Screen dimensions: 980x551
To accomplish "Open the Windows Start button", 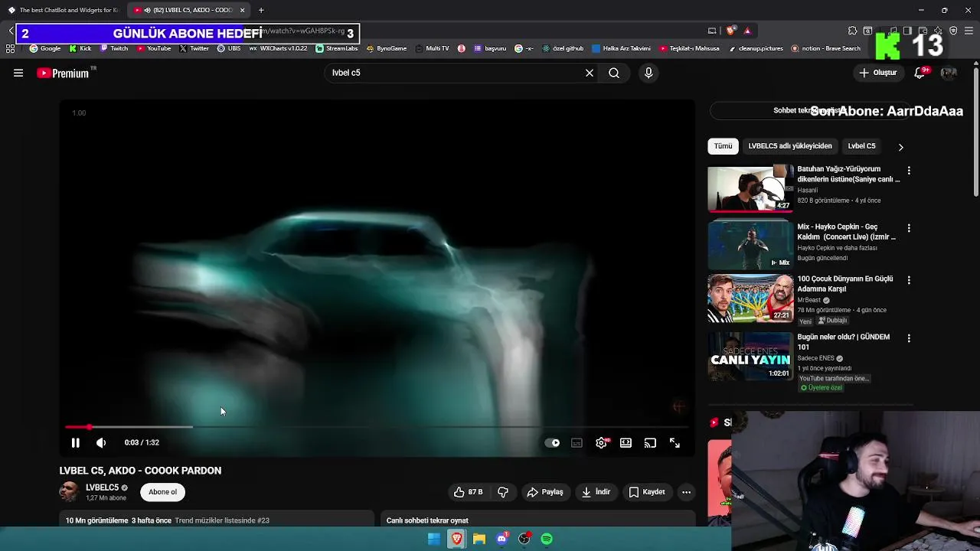I will coord(433,539).
